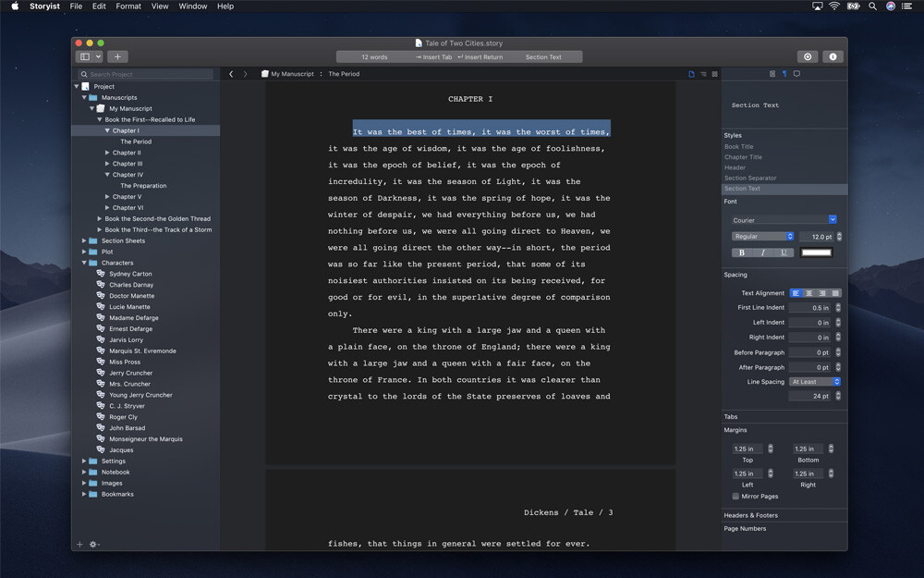Open the focus/target view button in toolbar
924x578 pixels.
coord(808,56)
